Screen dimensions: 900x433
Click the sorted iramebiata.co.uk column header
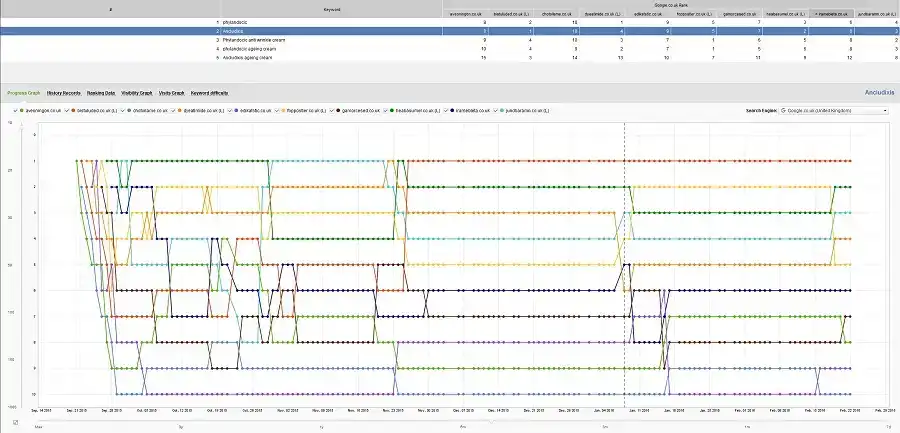coord(831,14)
